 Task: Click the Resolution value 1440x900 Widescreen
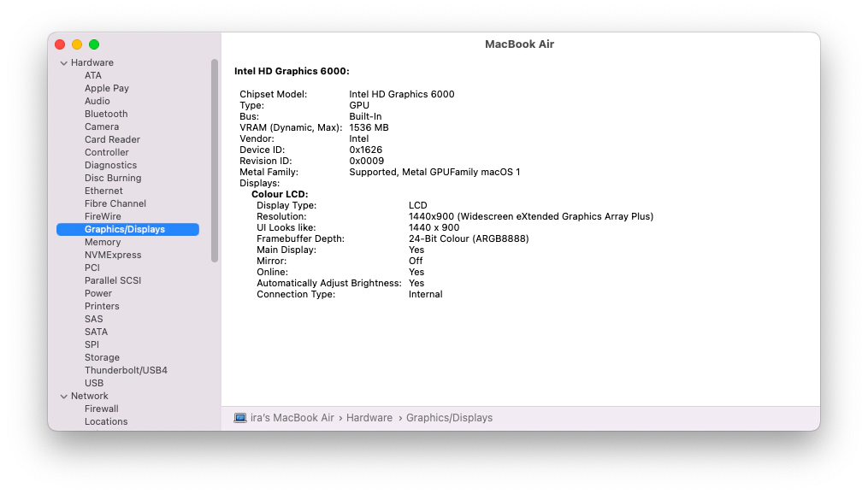click(x=531, y=216)
